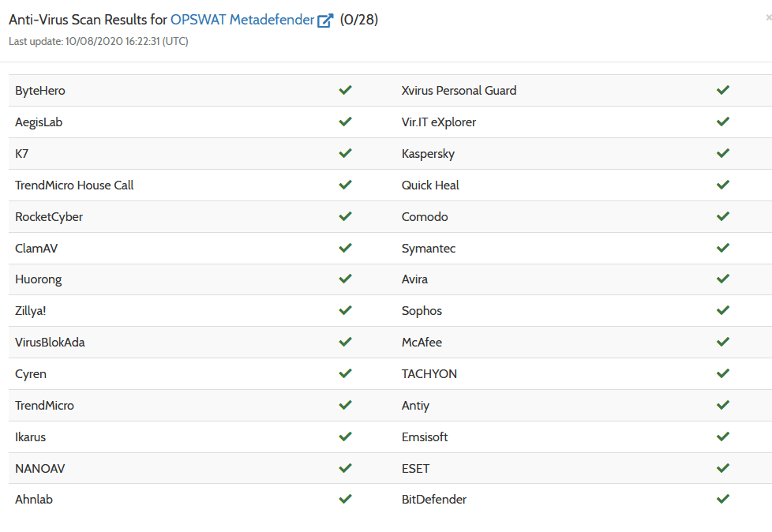Click the checkmark icon next to Symantec

[723, 248]
